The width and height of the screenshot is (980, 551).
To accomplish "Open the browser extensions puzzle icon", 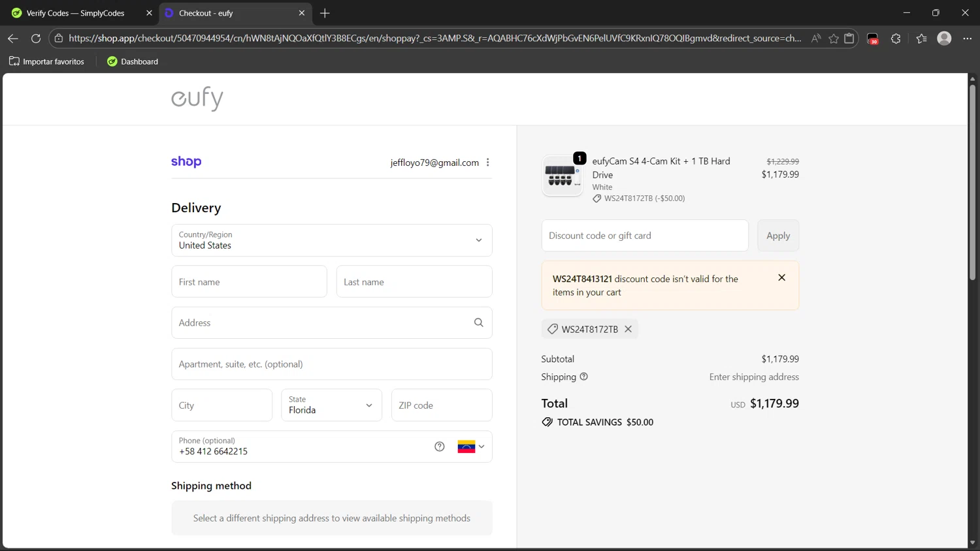I will tap(896, 39).
